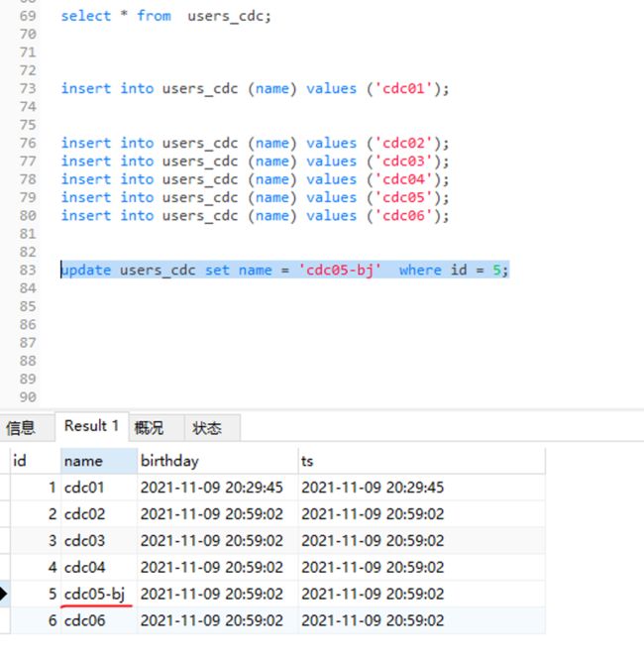
Task: Click birthday cell 2021-11-09 20:29:45 of cdc01
Action: pos(217,488)
